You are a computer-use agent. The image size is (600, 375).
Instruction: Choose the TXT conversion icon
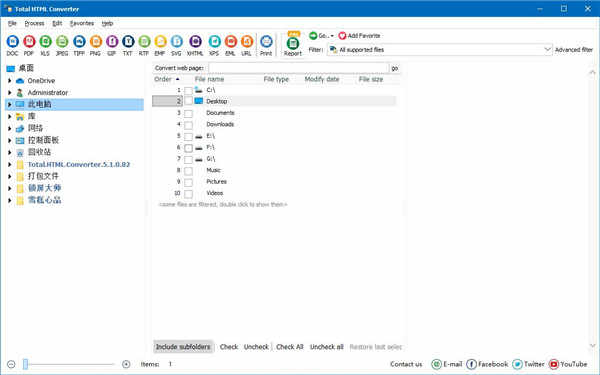128,41
